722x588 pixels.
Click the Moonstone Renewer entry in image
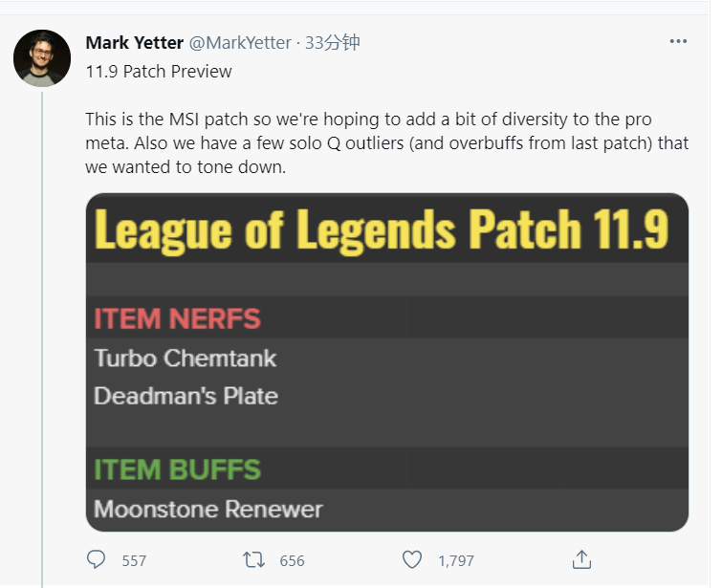click(208, 510)
